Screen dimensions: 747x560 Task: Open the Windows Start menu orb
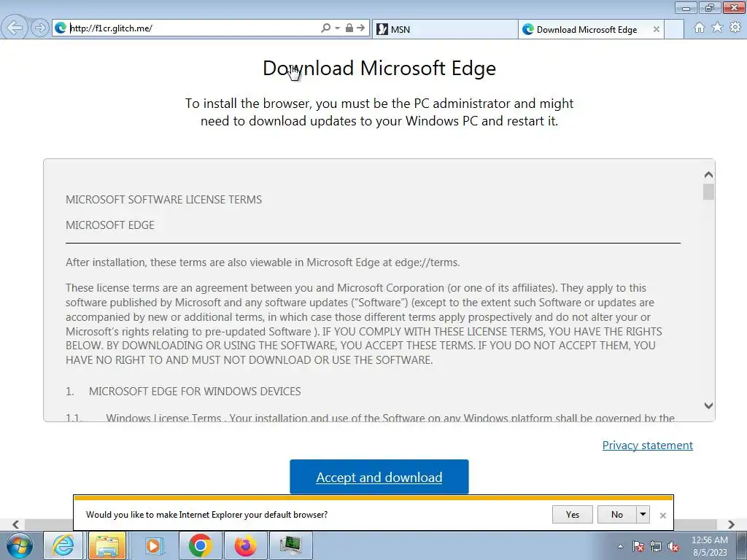(x=20, y=545)
